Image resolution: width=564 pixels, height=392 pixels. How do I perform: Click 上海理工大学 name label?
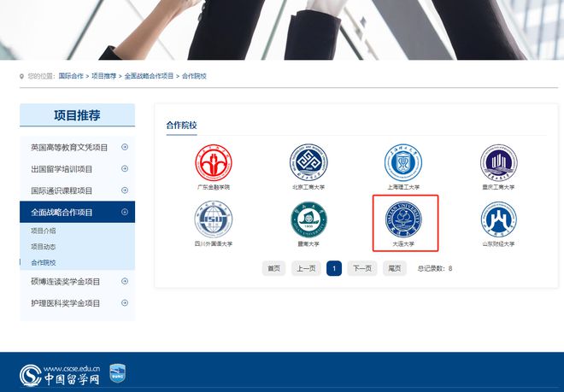click(x=403, y=187)
